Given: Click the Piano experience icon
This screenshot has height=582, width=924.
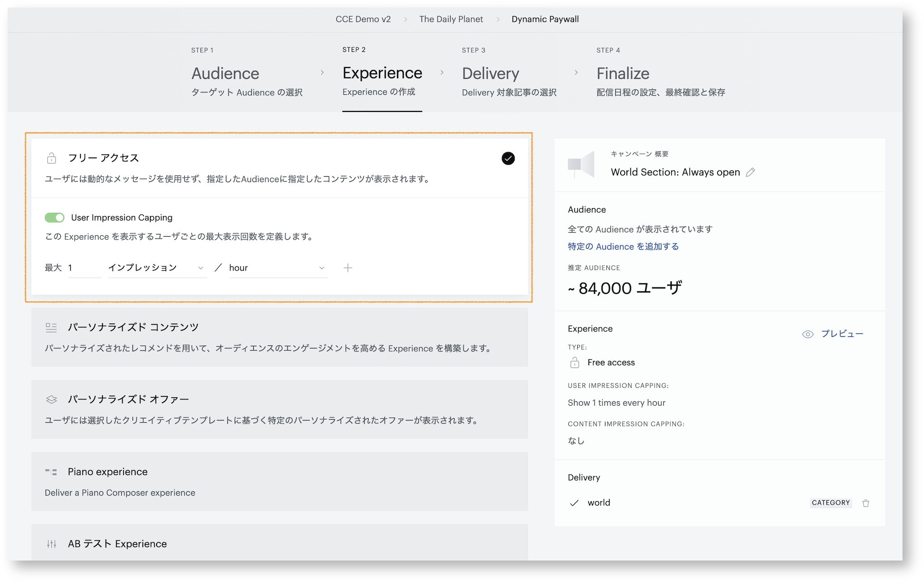Looking at the screenshot, I should (51, 472).
